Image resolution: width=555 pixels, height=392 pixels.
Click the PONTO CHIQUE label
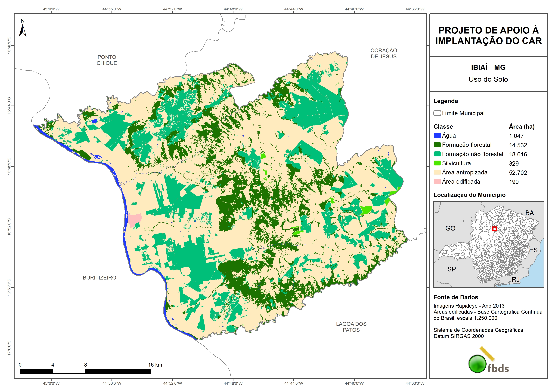(x=107, y=60)
